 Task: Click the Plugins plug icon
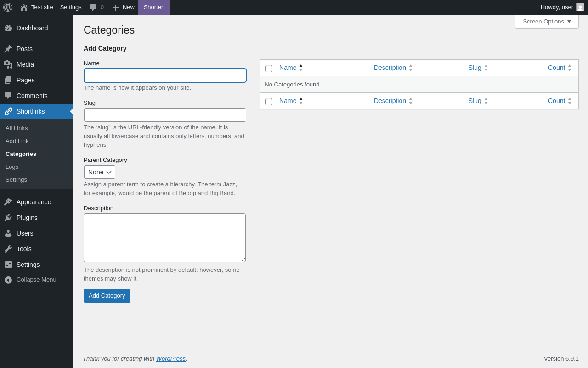(x=8, y=218)
